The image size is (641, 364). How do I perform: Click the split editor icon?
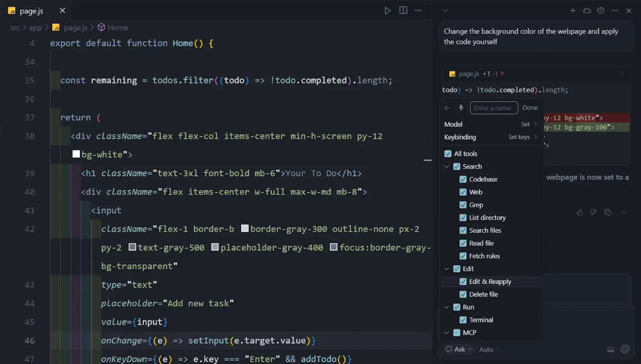click(x=403, y=11)
